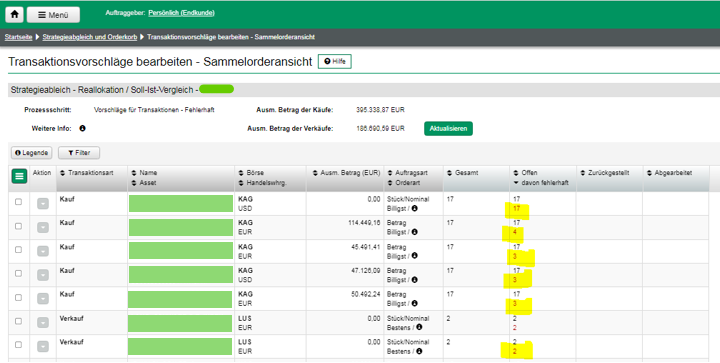Expand action dropdown in 47.126,09 row

point(43,275)
